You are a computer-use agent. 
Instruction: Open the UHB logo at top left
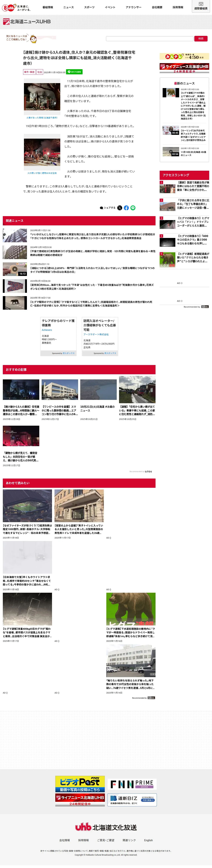(x=16, y=7)
